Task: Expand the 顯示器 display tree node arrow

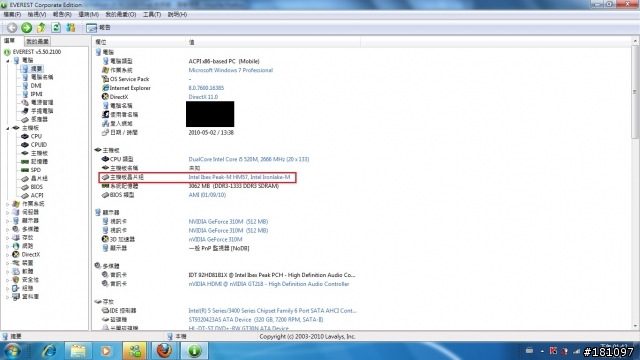Action: coord(7,220)
